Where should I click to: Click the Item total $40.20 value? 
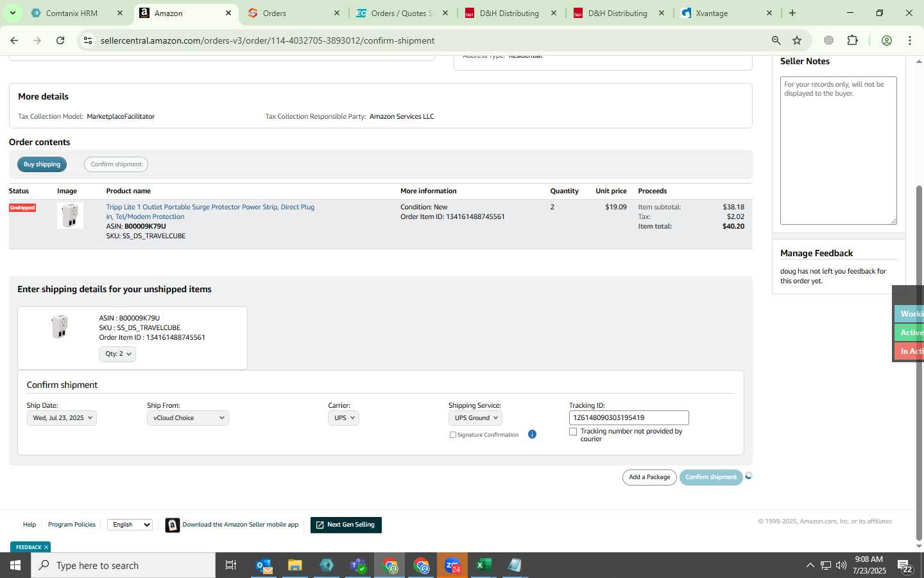733,227
